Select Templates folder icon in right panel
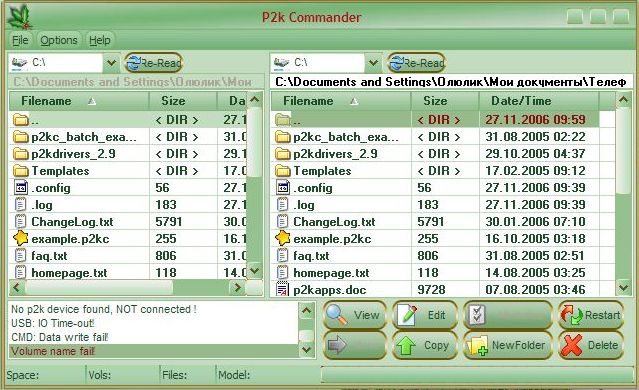Screen dimensions: 639x390 pos(282,171)
